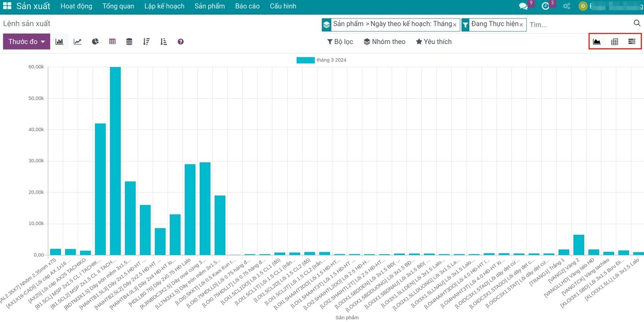Remove the Sản phẩm group-by facet

(455, 25)
